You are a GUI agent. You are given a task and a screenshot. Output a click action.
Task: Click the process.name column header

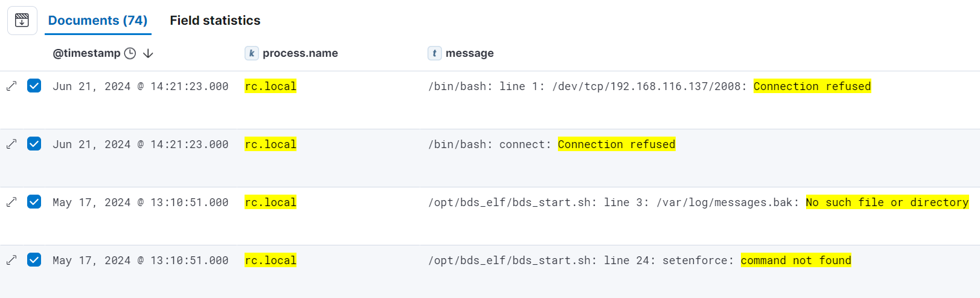(x=300, y=53)
